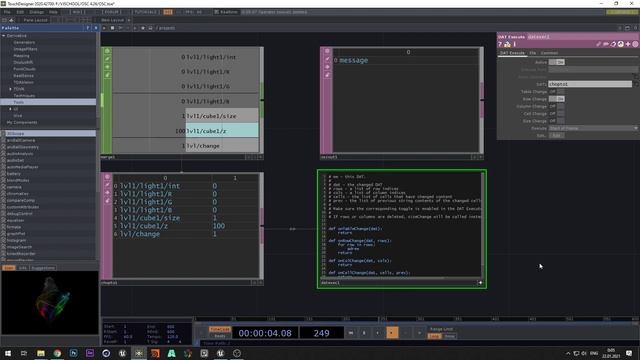Click the frame counter showing 249
Viewport: 640px width, 360px height.
(321, 333)
